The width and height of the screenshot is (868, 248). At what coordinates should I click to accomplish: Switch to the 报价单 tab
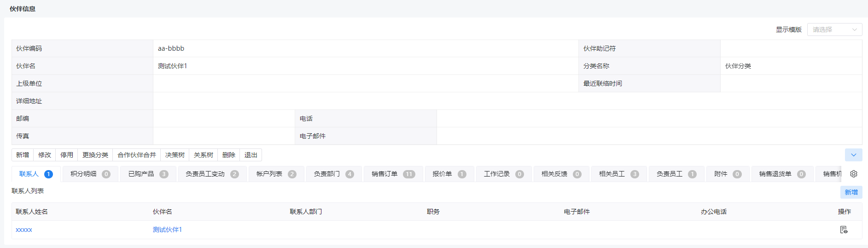(449, 174)
